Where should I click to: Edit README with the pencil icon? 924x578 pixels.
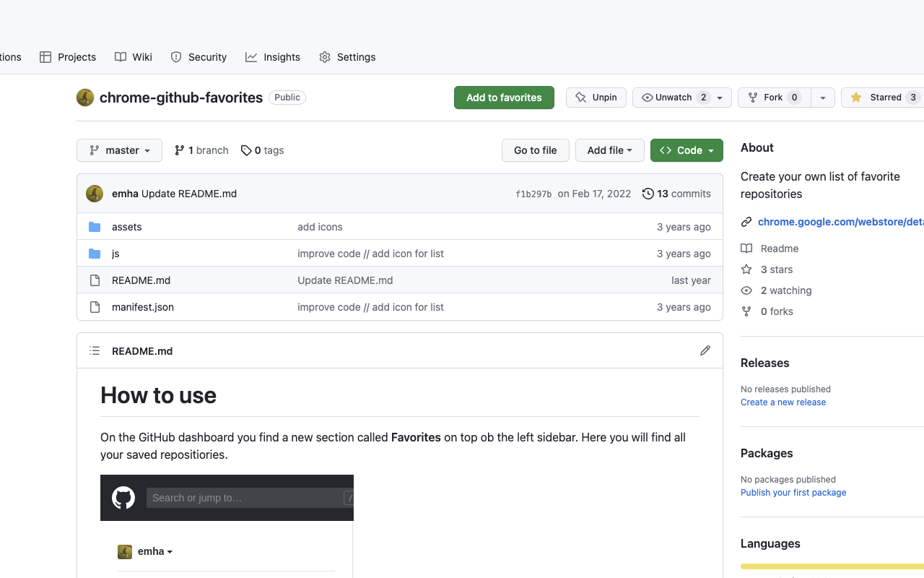705,350
